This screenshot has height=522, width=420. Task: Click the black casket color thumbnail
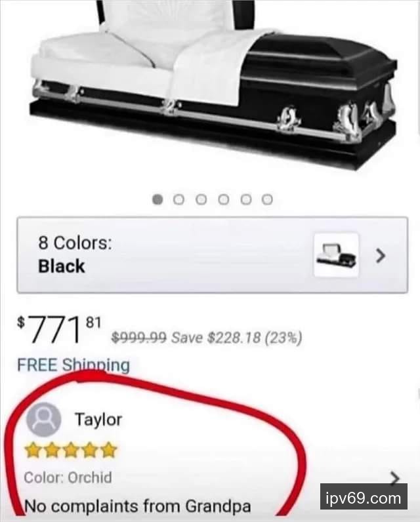pos(337,255)
